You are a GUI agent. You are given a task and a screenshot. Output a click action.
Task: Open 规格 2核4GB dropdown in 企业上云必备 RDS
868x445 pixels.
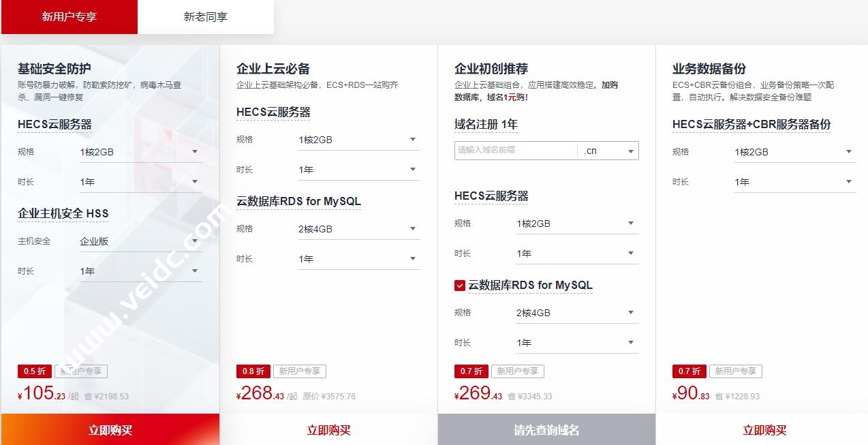(x=359, y=229)
